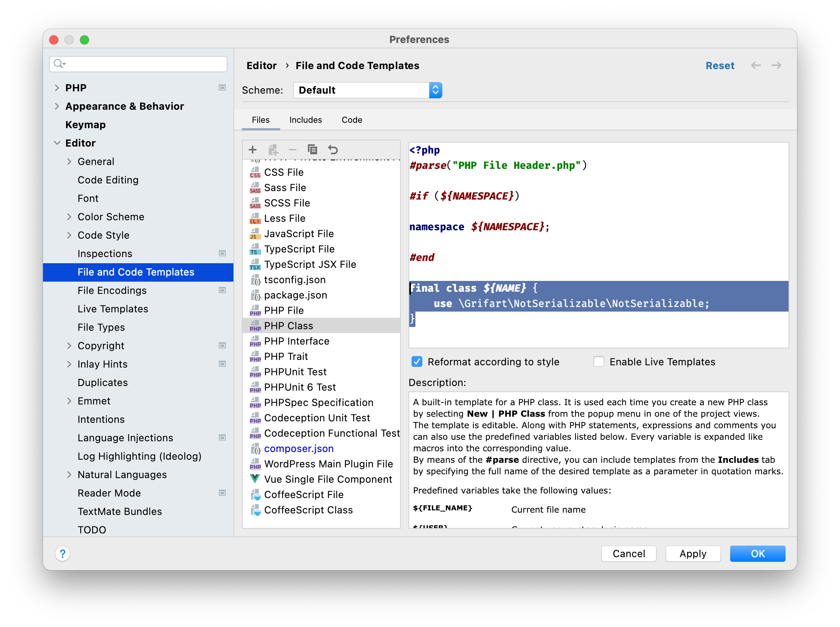Click the Copy Template icon
The height and width of the screenshot is (627, 840).
(313, 149)
